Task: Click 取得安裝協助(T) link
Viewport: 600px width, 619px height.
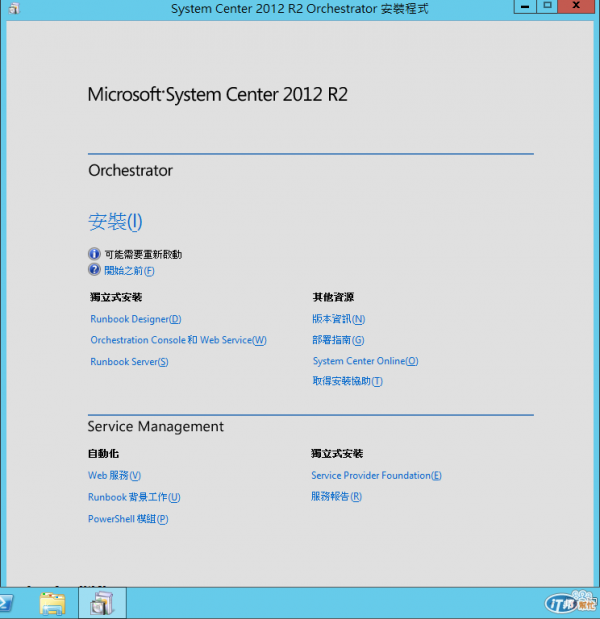Action: 347,381
